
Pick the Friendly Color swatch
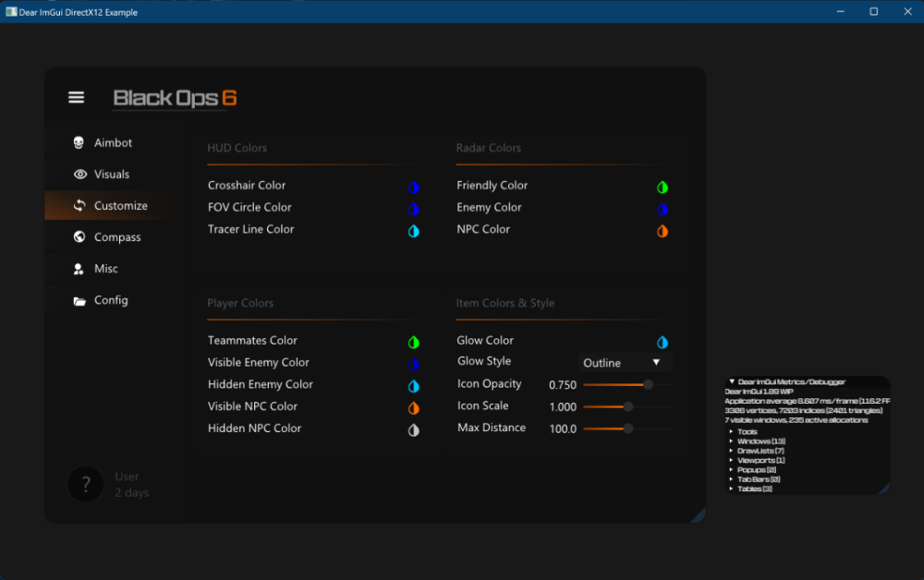click(x=663, y=187)
